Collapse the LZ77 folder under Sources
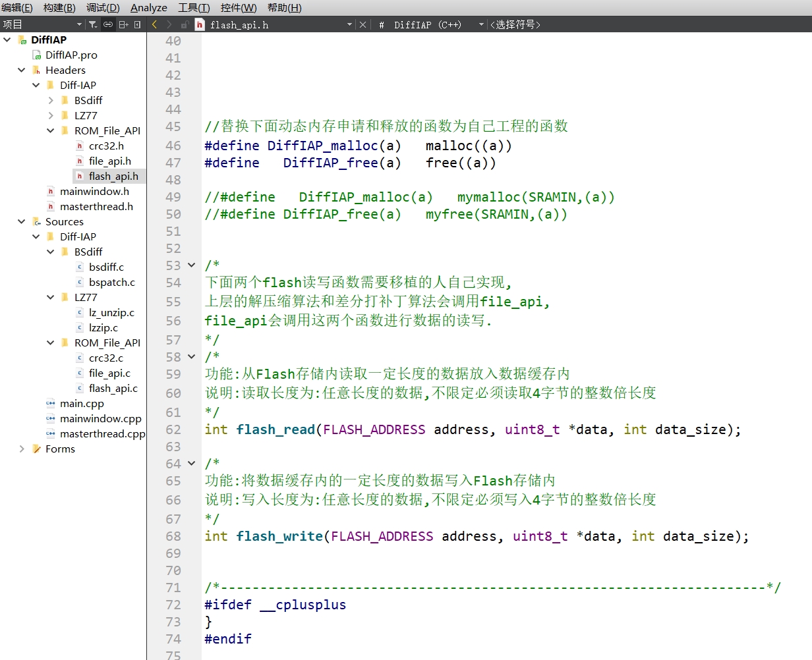 click(x=51, y=297)
